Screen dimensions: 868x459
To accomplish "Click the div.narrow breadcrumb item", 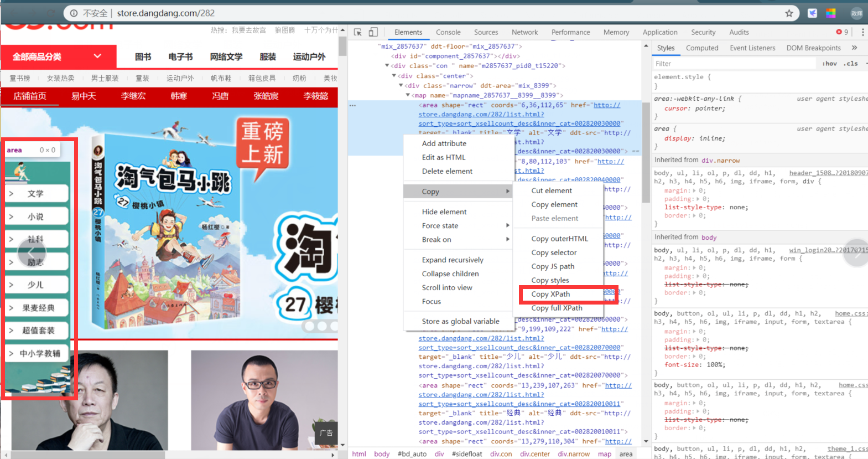I will point(574,454).
